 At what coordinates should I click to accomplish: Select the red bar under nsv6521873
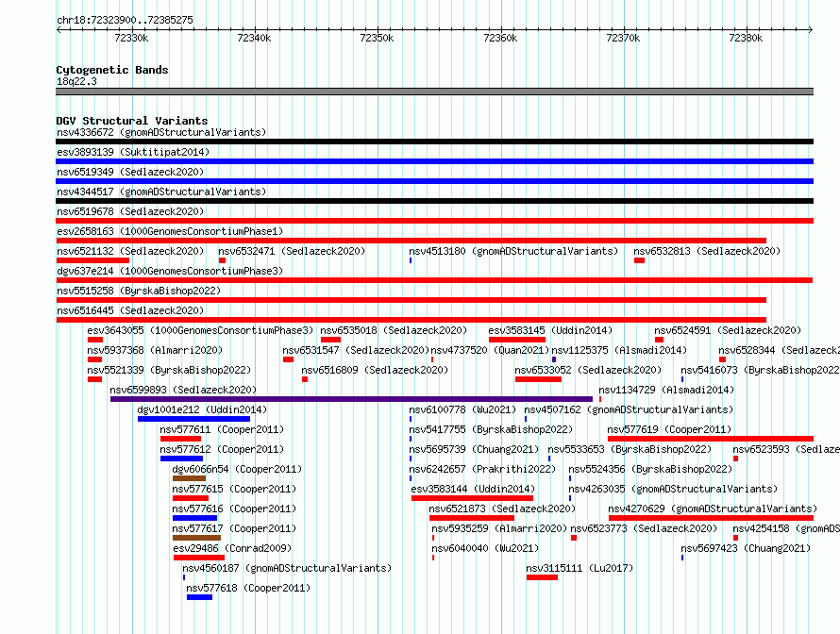[471, 518]
